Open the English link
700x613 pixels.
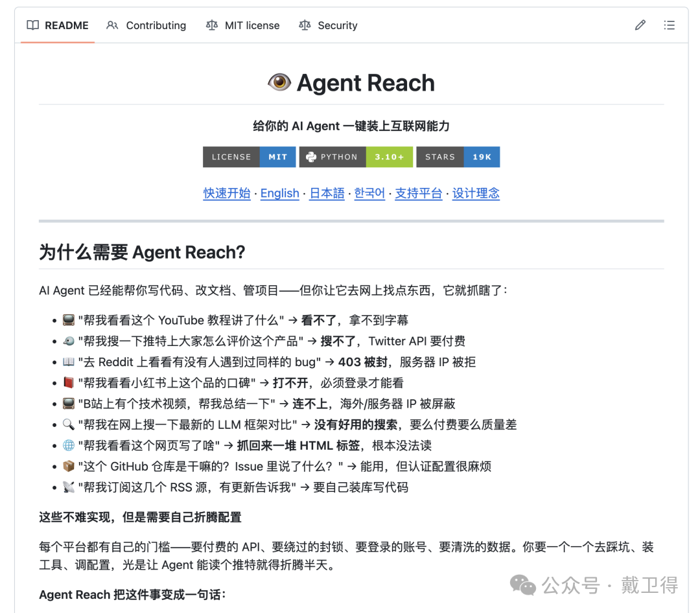tap(280, 193)
